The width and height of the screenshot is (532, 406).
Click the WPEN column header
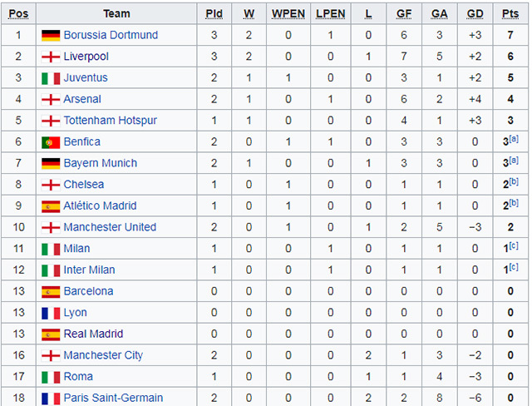[x=288, y=14]
